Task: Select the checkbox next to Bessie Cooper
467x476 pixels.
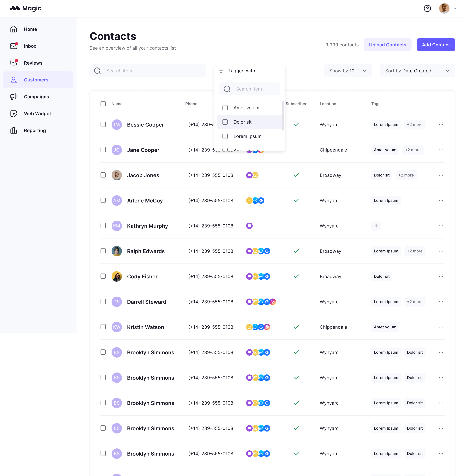Action: click(x=103, y=124)
